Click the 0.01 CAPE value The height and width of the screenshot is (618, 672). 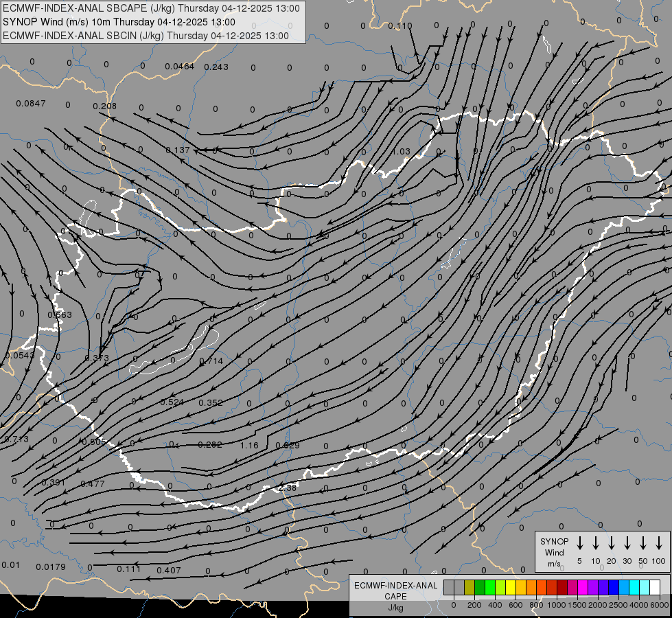[x=10, y=565]
